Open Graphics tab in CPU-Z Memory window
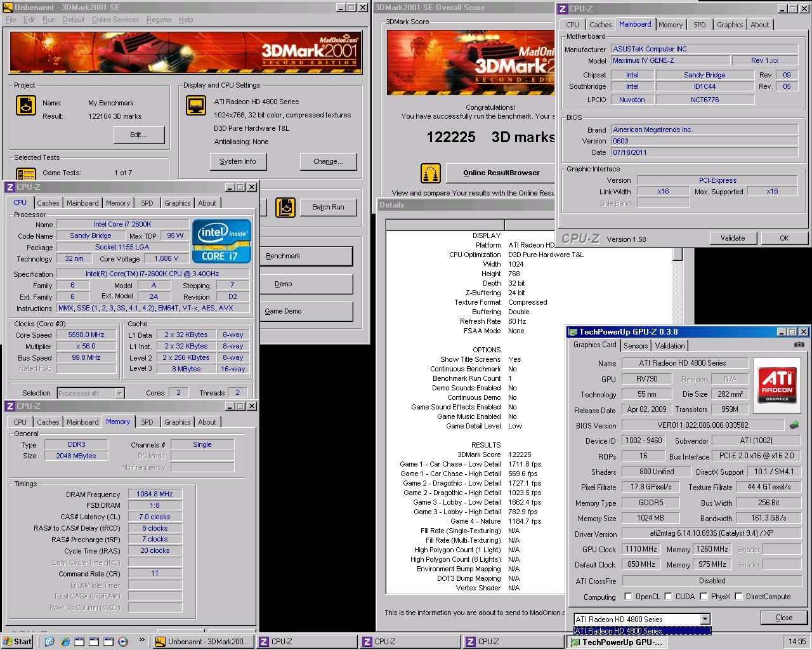812x650 pixels. (x=177, y=422)
